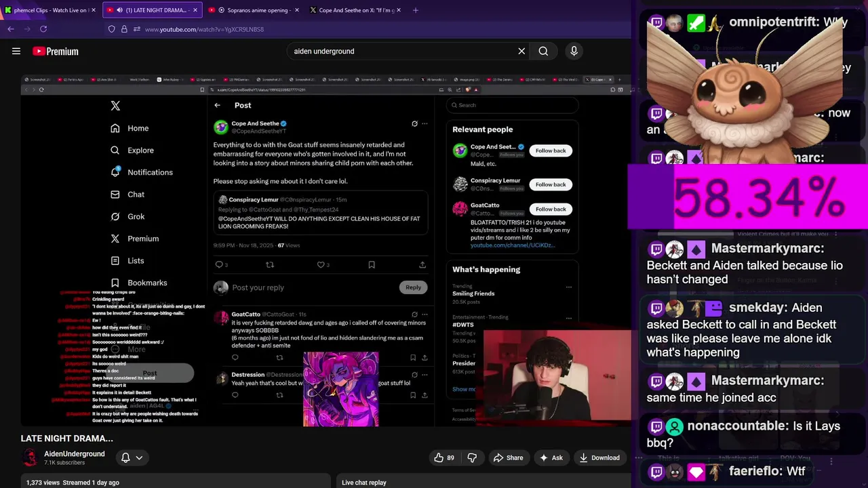The height and width of the screenshot is (488, 868).
Task: Focus the YouTube search field
Action: click(403, 51)
